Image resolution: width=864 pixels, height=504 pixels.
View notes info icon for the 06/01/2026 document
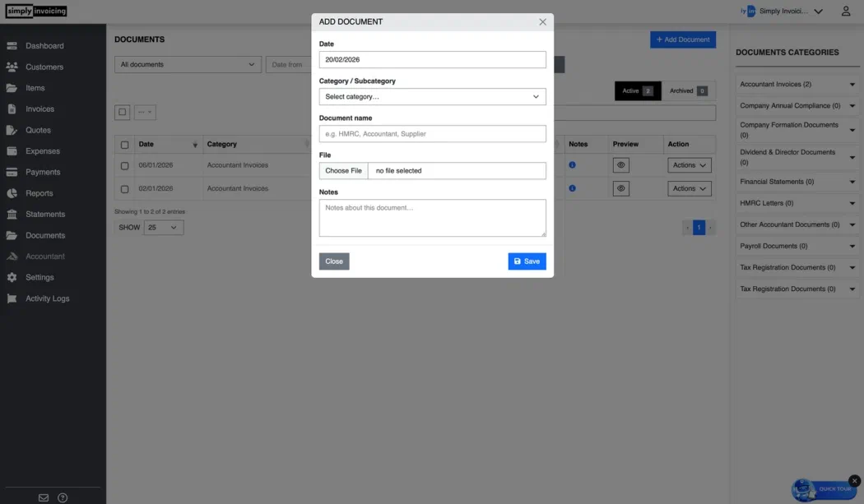tap(574, 164)
